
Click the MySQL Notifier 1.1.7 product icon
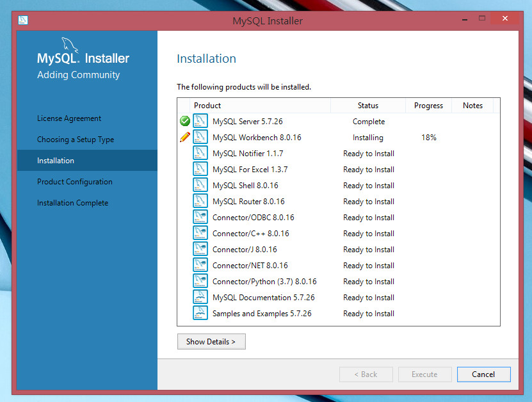click(x=200, y=153)
